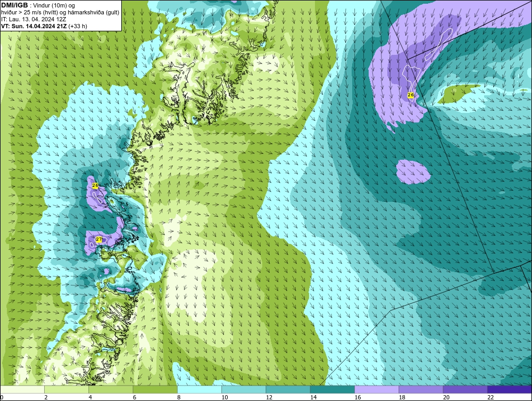Click the legend value "2"
The image size is (532, 401).
46,398
